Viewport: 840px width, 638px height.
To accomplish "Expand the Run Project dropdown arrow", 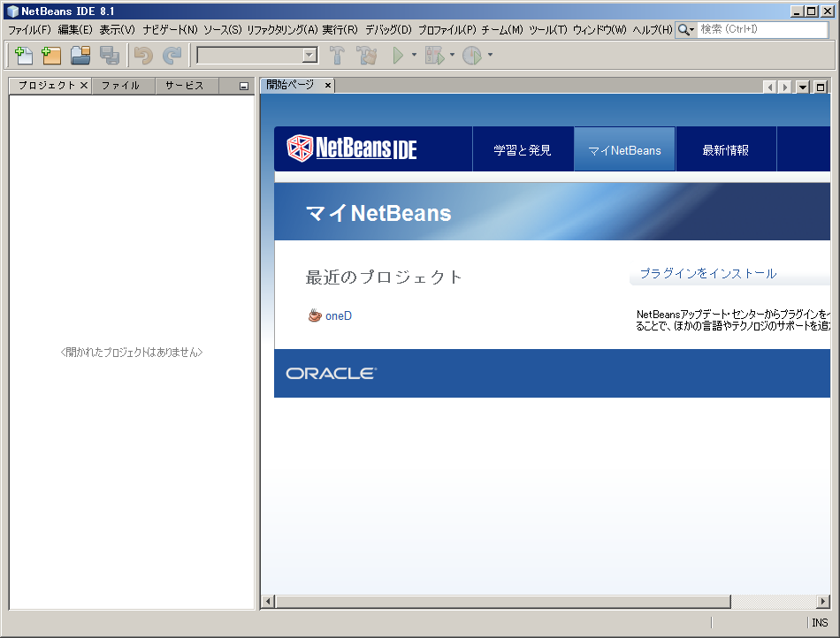I will pyautogui.click(x=414, y=55).
